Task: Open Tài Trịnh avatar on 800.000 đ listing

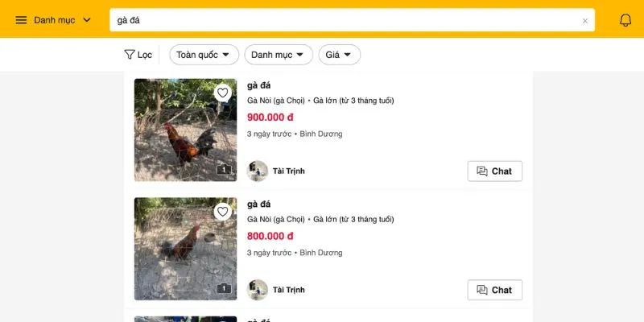Action: [x=258, y=290]
